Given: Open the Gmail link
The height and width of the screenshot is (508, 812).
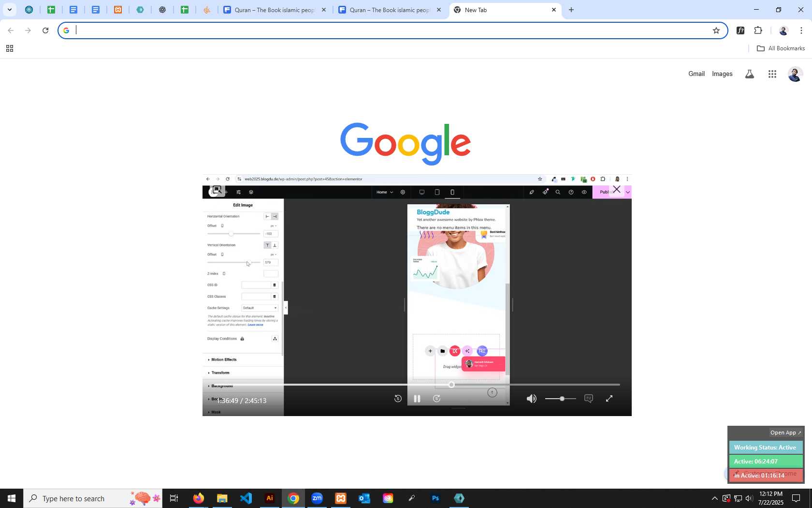Looking at the screenshot, I should point(696,74).
